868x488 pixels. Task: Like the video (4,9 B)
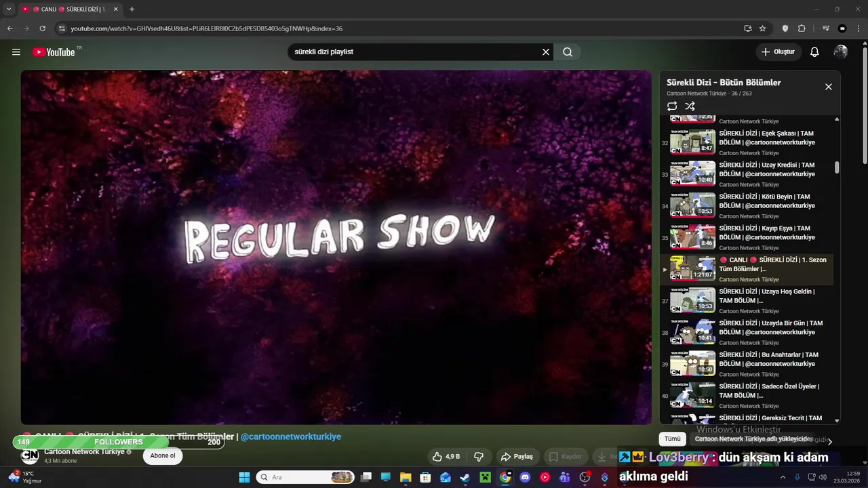click(446, 457)
